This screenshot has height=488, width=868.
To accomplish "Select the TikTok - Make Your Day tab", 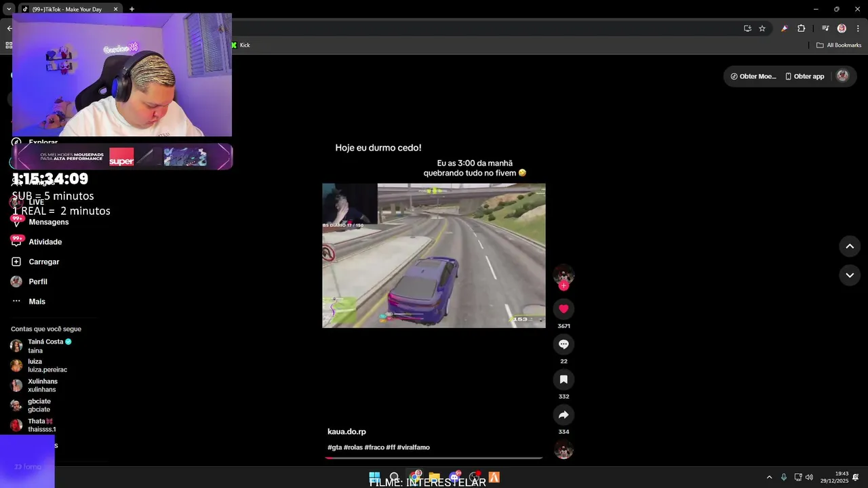I will (67, 9).
